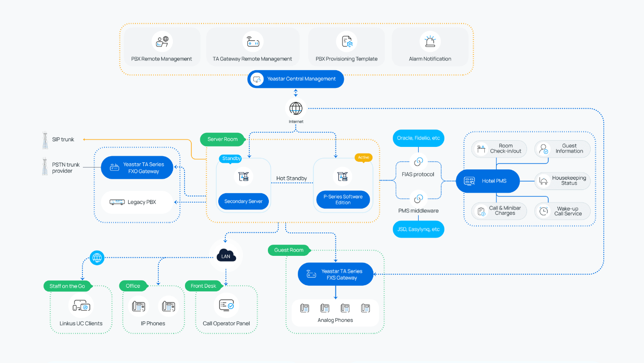Click the Linkus UC Clients devices icon

pos(81,306)
